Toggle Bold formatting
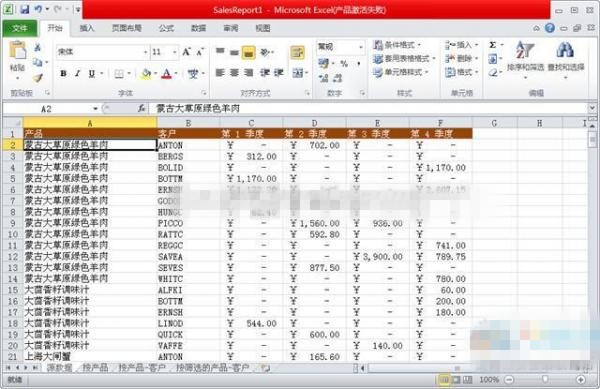 (64, 73)
